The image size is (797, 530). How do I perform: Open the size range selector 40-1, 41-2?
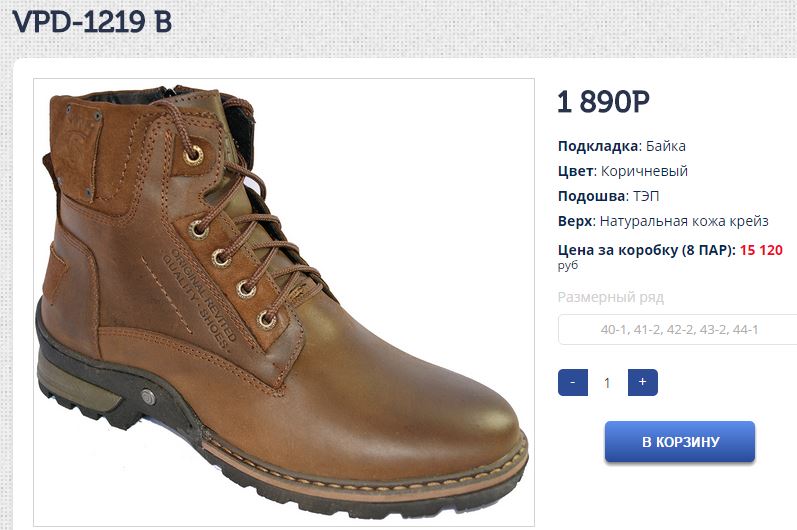click(678, 329)
